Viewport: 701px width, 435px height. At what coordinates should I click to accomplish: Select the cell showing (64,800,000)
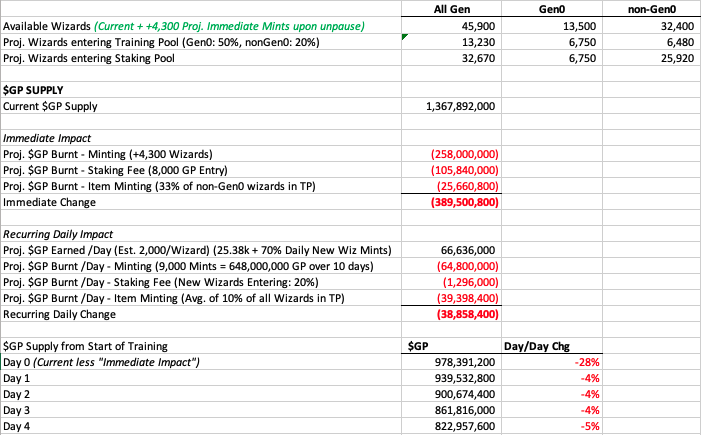[x=452, y=266]
